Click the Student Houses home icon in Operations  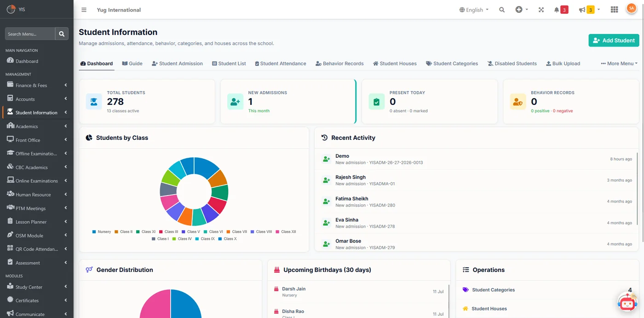click(466, 309)
